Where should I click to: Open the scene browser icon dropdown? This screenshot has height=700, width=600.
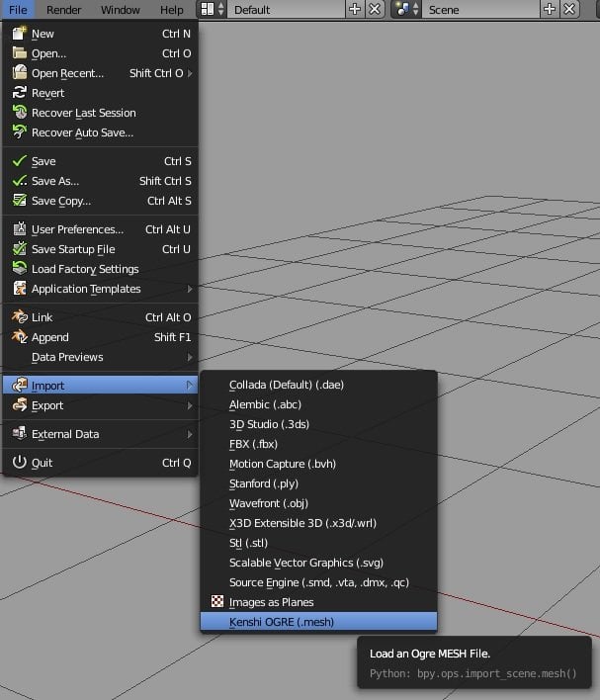tap(406, 9)
